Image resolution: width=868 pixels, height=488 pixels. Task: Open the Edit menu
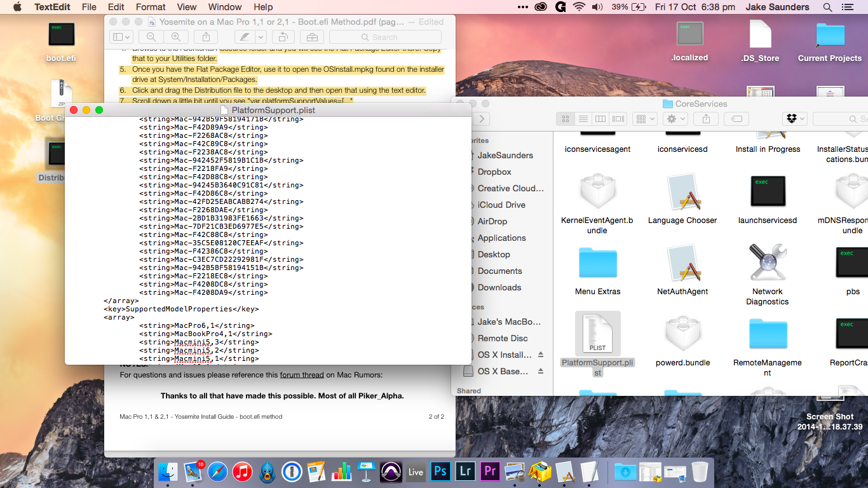click(x=116, y=7)
